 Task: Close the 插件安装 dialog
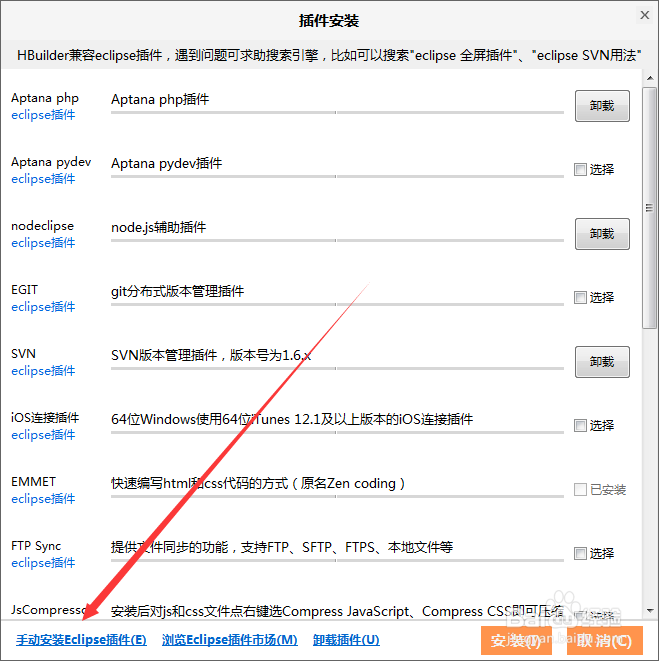click(645, 15)
